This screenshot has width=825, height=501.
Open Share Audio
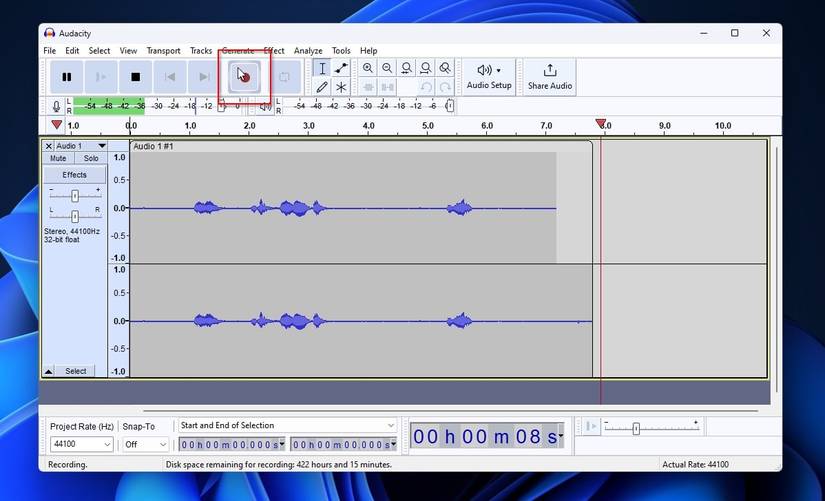(x=549, y=77)
